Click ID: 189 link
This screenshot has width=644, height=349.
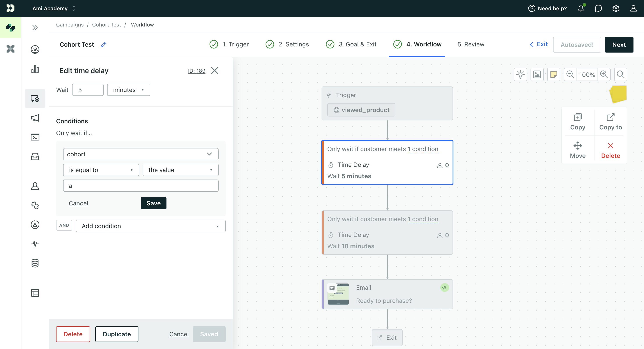tap(196, 71)
